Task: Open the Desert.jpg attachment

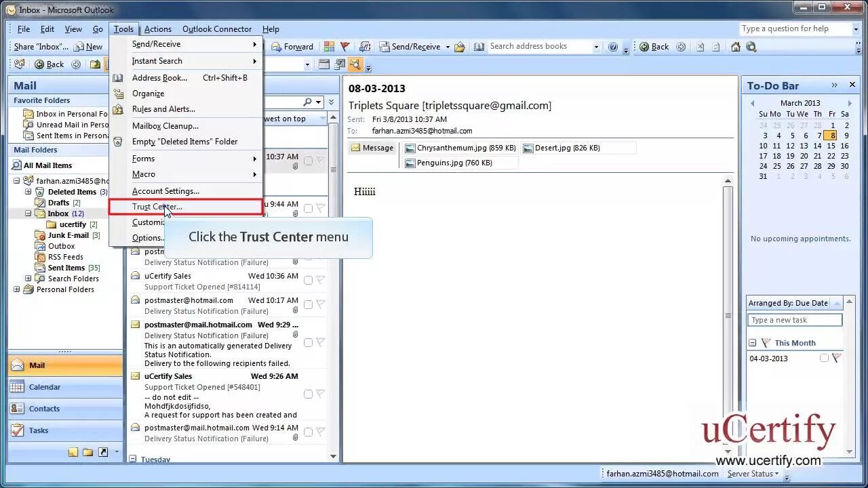Action: coord(560,148)
